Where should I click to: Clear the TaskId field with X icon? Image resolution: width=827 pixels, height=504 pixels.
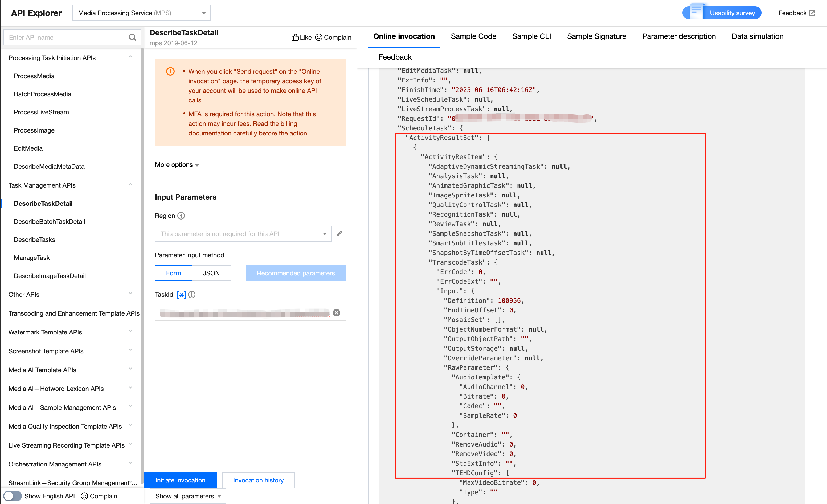[x=336, y=312]
